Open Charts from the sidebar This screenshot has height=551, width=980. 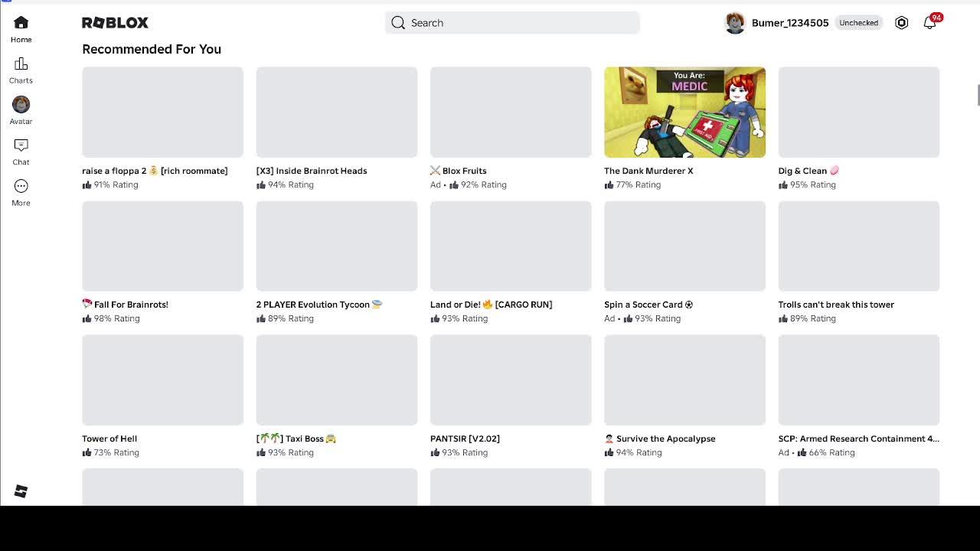[x=21, y=64]
